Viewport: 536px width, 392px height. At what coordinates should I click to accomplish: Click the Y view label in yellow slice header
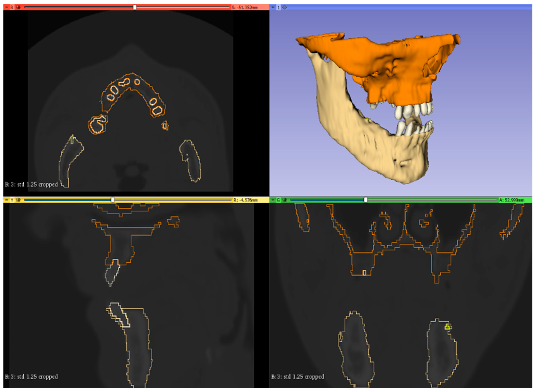12,200
